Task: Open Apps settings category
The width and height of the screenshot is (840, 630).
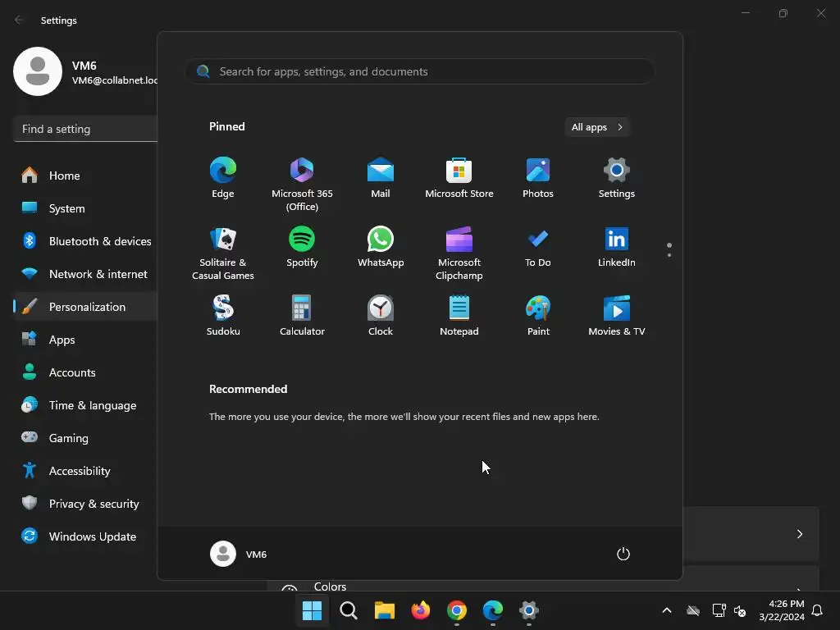Action: click(x=85, y=340)
